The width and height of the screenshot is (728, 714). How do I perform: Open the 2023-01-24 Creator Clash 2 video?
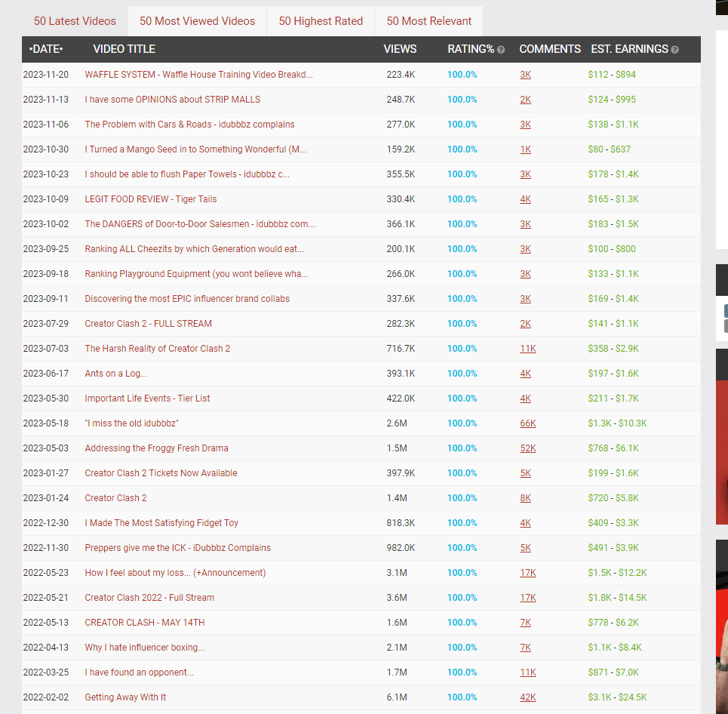(x=115, y=498)
